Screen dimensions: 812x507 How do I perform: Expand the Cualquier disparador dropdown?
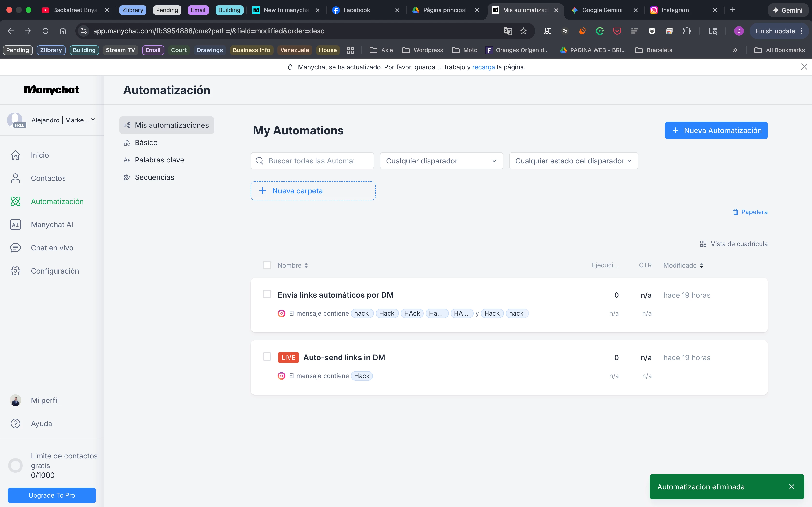click(x=441, y=161)
